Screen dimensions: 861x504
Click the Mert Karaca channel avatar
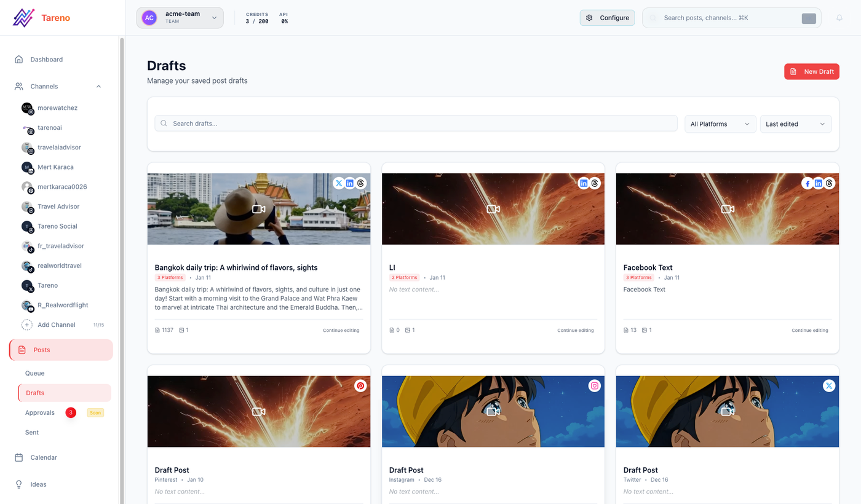click(x=27, y=167)
